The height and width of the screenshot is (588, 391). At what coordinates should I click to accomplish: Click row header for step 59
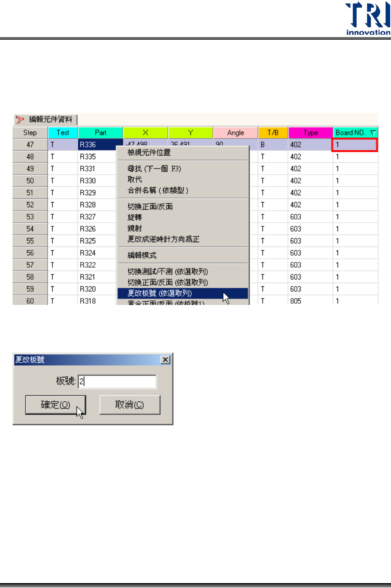click(x=30, y=289)
